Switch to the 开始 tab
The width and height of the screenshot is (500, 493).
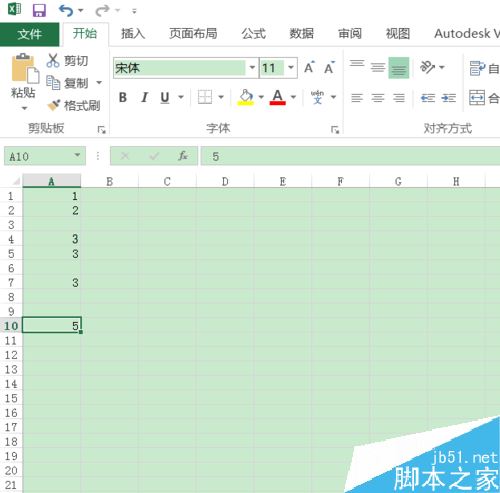pos(85,34)
